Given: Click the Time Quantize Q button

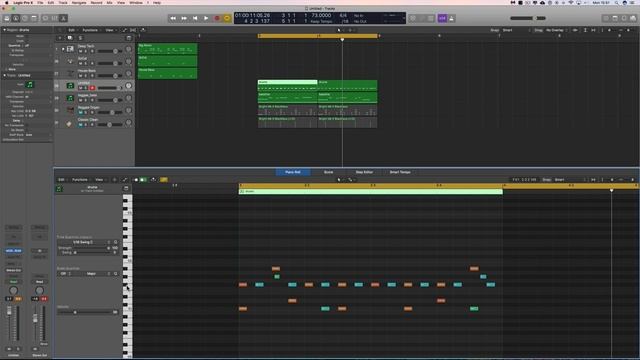Looking at the screenshot, I should [x=116, y=242].
